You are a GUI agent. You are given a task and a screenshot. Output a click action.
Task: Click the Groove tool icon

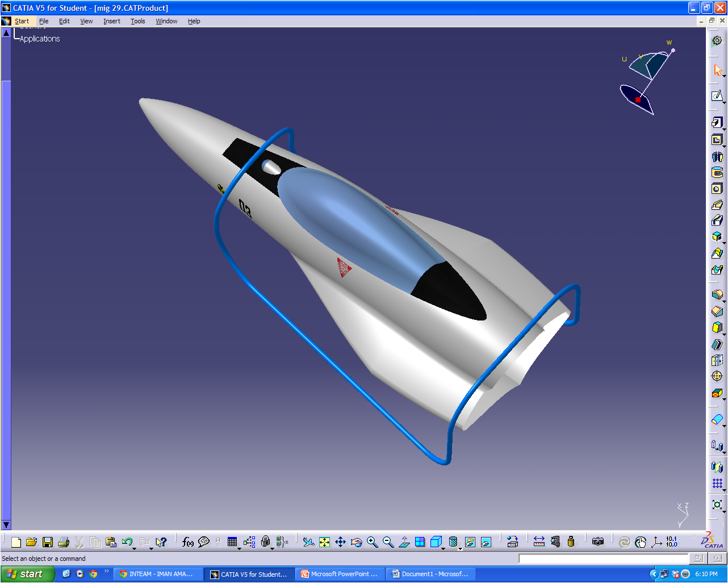[717, 172]
